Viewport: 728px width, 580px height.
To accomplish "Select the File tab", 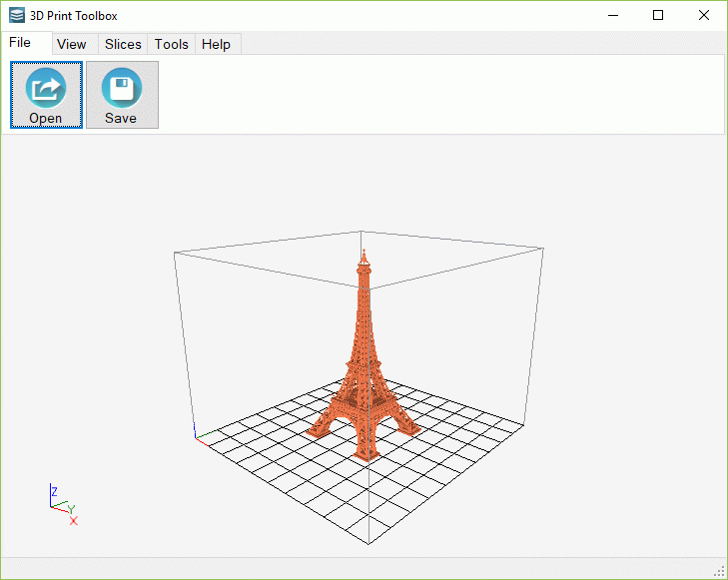I will coord(27,43).
